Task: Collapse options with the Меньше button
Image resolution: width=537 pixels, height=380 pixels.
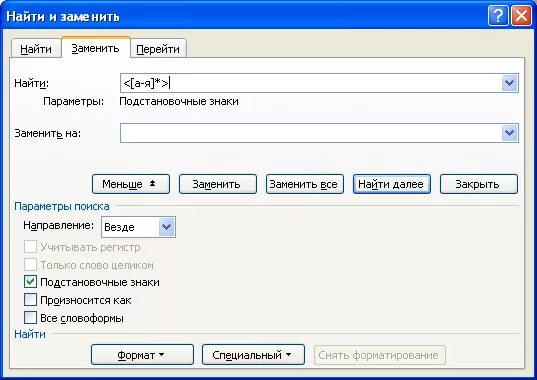Action: click(131, 184)
